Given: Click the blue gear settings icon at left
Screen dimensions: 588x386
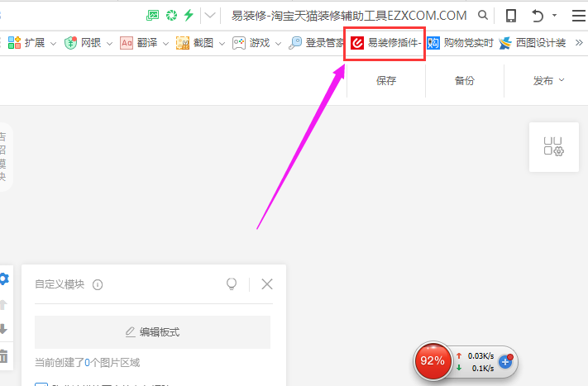Looking at the screenshot, I should point(4,279).
